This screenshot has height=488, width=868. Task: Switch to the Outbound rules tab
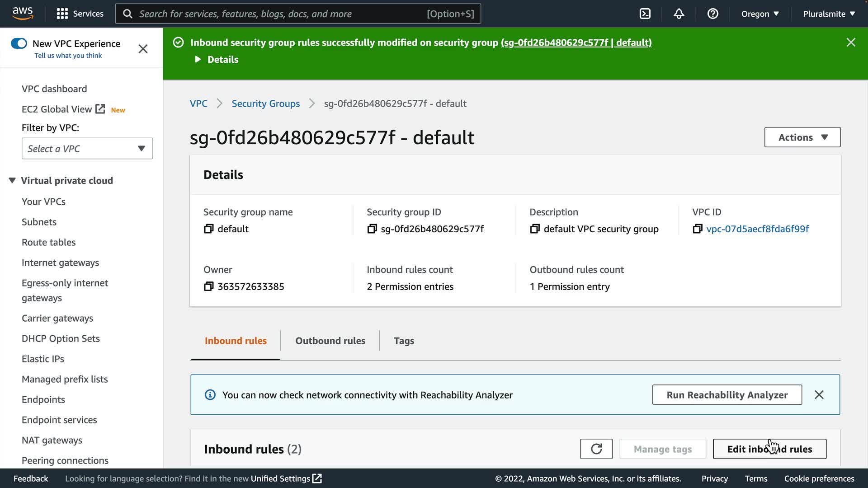[330, 341]
